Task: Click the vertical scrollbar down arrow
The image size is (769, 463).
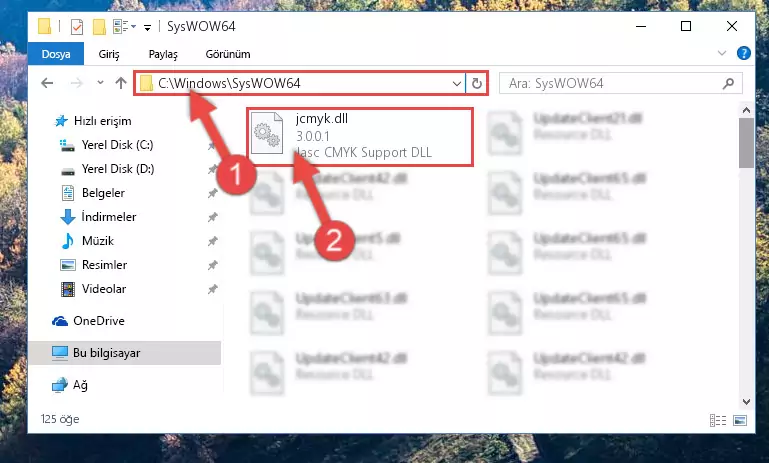Action: click(x=746, y=402)
